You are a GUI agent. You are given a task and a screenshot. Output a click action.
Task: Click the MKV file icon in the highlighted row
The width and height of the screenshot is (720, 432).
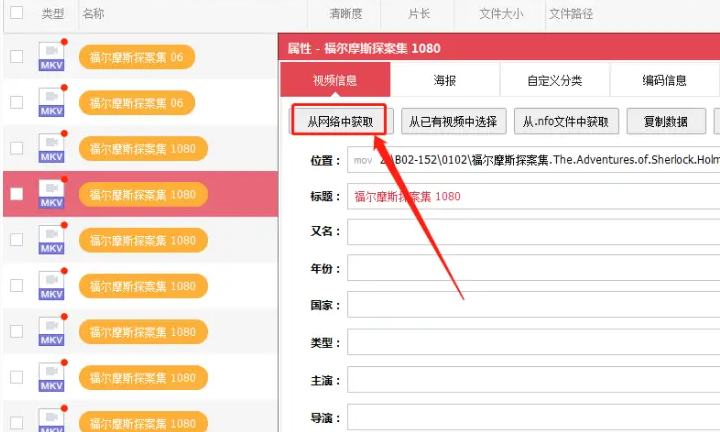51,194
